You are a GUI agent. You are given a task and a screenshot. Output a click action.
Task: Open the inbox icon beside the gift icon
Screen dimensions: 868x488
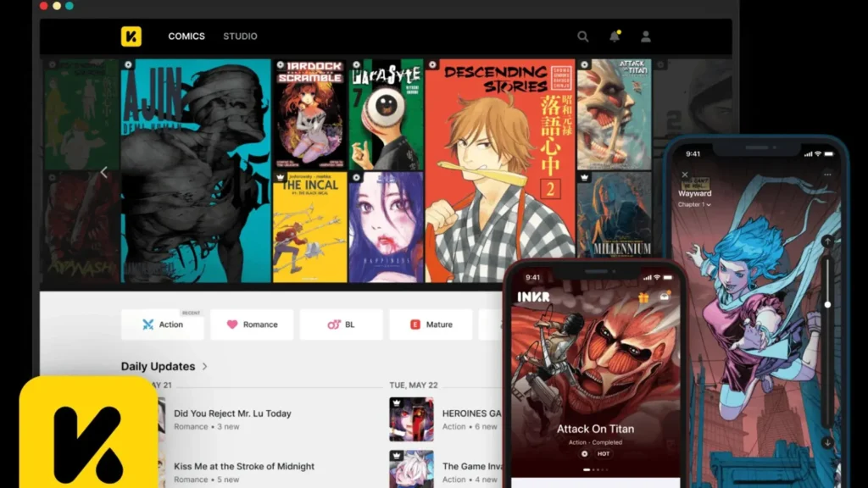[665, 297]
